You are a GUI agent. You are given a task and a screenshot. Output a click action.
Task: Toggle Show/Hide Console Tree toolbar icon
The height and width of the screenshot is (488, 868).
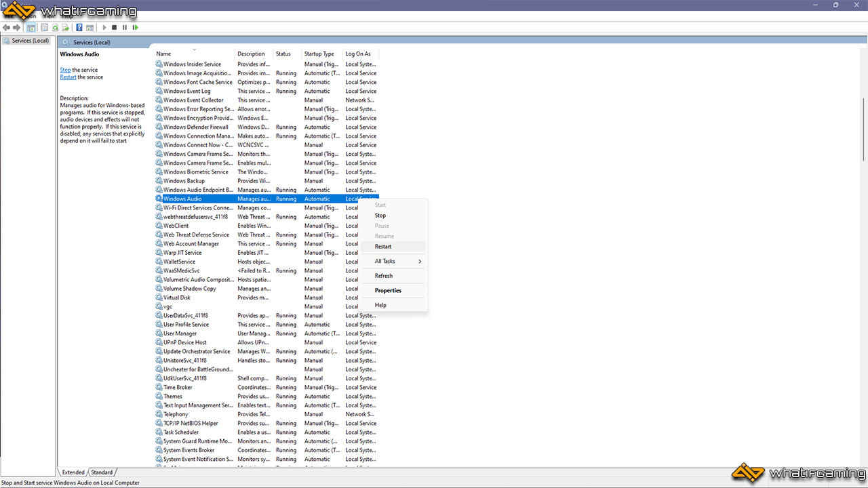[x=31, y=28]
